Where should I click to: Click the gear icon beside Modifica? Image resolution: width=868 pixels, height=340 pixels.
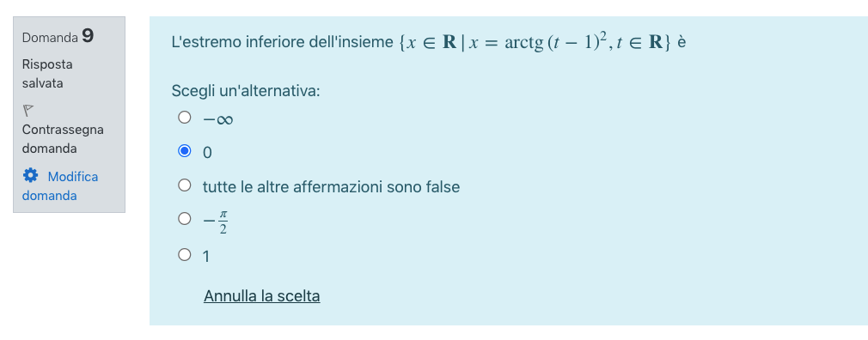tap(30, 176)
